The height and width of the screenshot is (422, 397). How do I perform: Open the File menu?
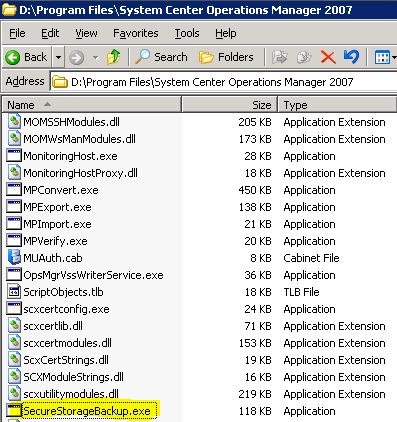click(17, 33)
